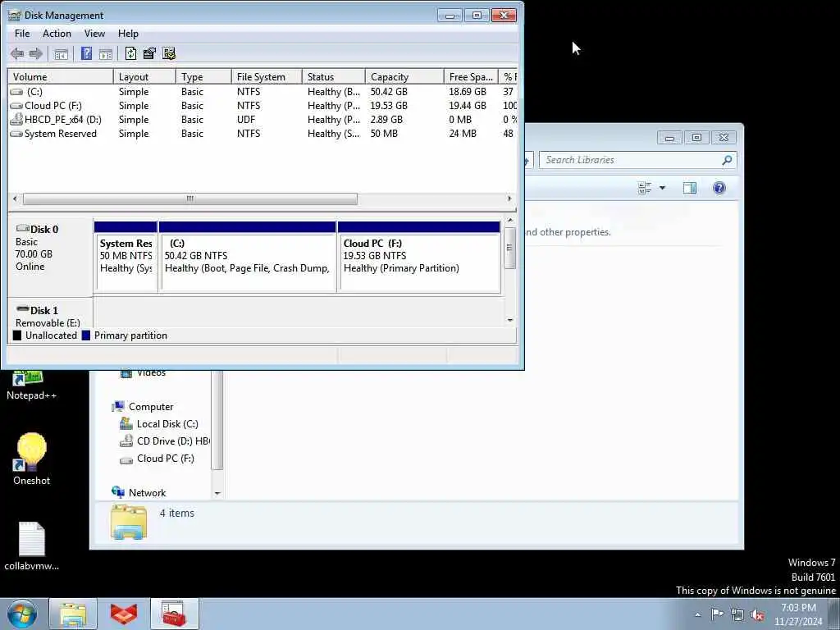Click the Settings toolbar icon with gear
This screenshot has height=630, width=840.
coord(169,53)
